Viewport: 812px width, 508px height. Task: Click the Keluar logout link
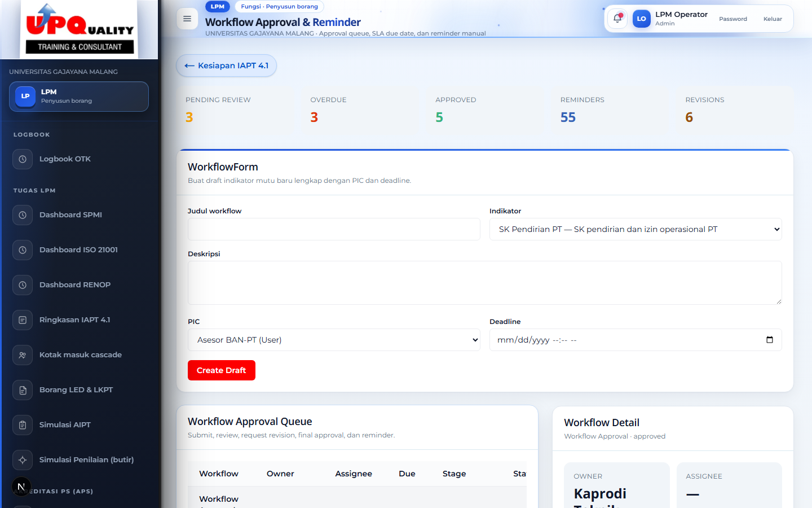[773, 19]
